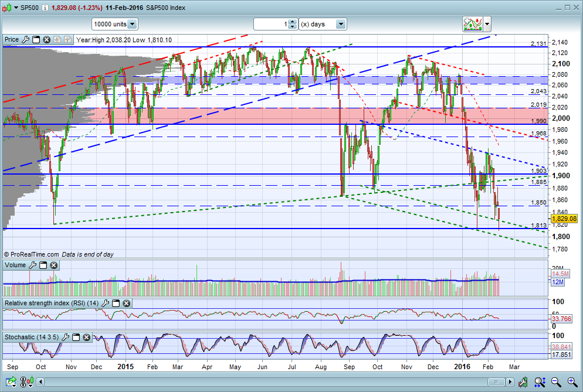Maximize the RSI panel
This screenshot has height=392, width=583.
click(x=116, y=303)
